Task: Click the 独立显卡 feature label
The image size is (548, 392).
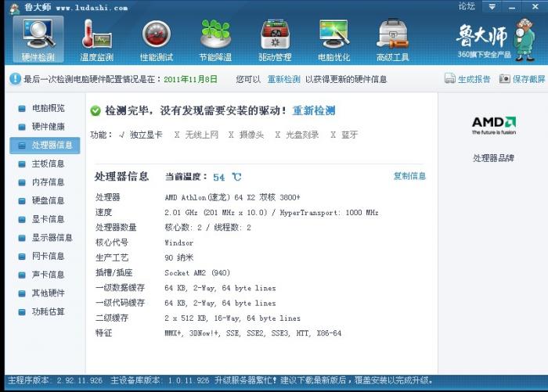Action: click(146, 135)
